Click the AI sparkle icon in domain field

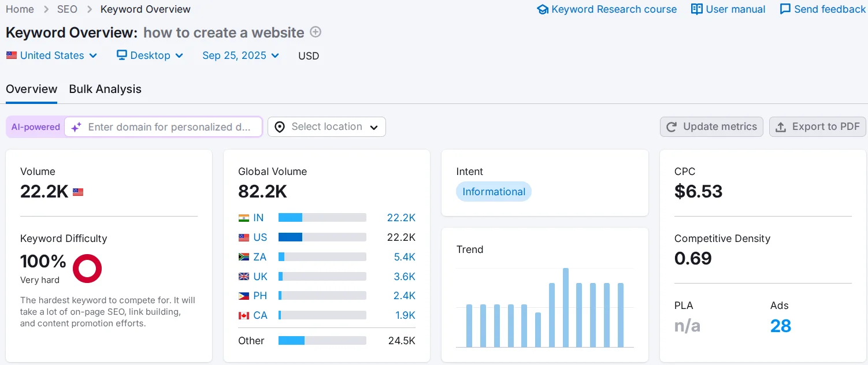click(x=76, y=127)
